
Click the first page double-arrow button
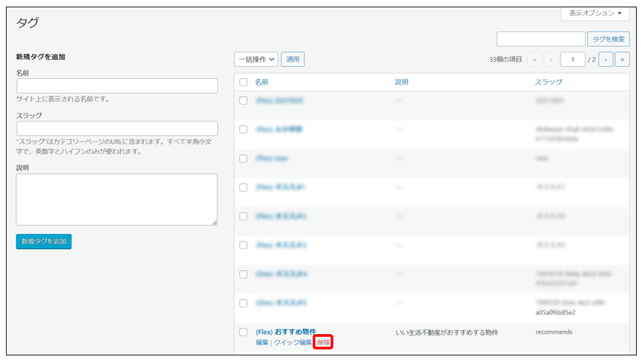pyautogui.click(x=535, y=60)
